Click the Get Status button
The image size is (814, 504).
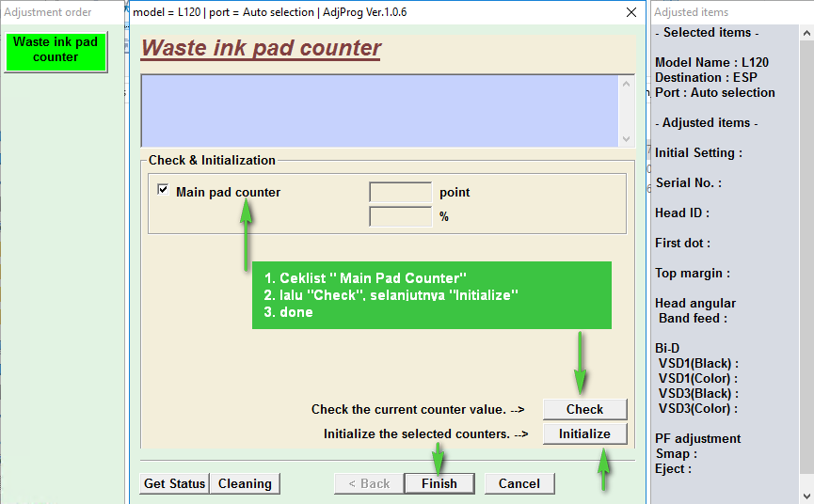coord(174,483)
